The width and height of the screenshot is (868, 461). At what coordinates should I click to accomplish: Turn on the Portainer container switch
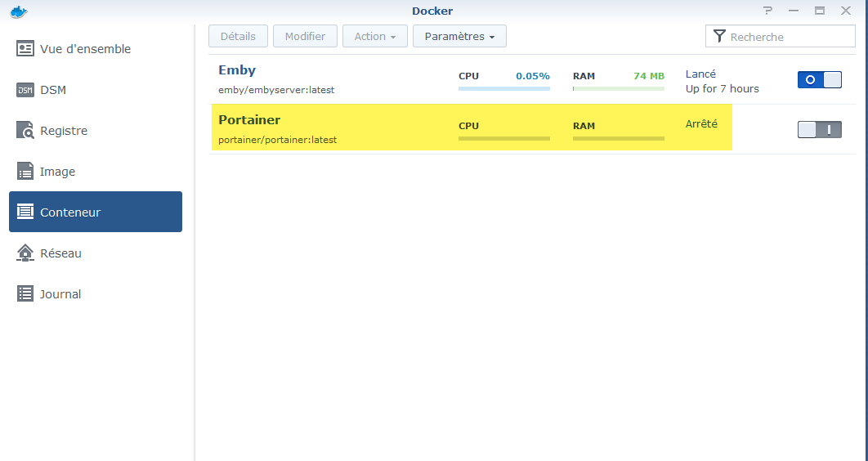[x=819, y=129]
